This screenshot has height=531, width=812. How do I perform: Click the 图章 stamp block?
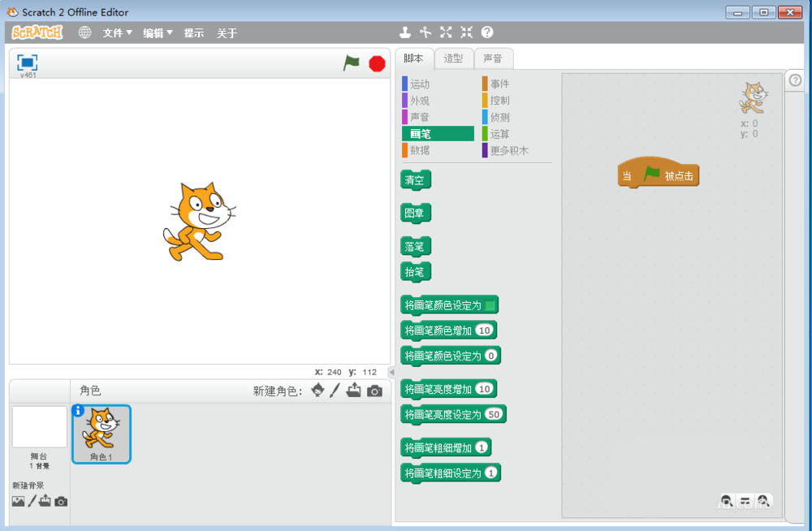coord(415,213)
